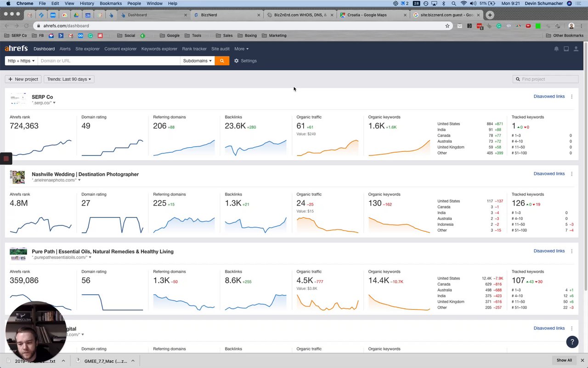This screenshot has width=588, height=368.
Task: Expand purepathessentialoils.com domain dropdown
Action: click(90, 258)
